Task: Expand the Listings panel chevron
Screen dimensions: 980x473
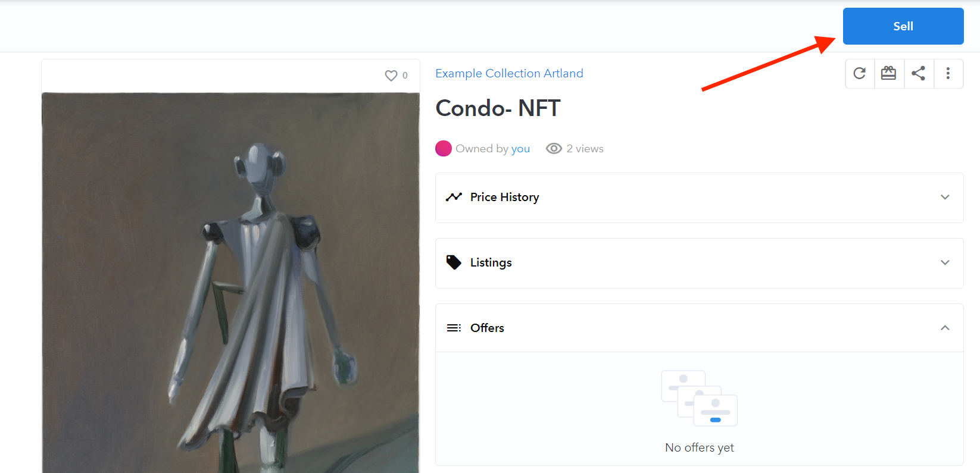Action: click(945, 262)
